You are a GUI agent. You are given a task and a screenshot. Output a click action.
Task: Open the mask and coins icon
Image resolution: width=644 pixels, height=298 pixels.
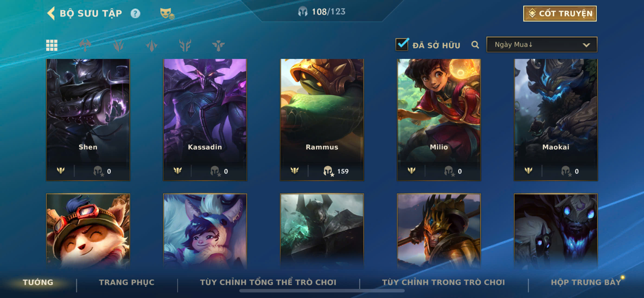point(167,13)
